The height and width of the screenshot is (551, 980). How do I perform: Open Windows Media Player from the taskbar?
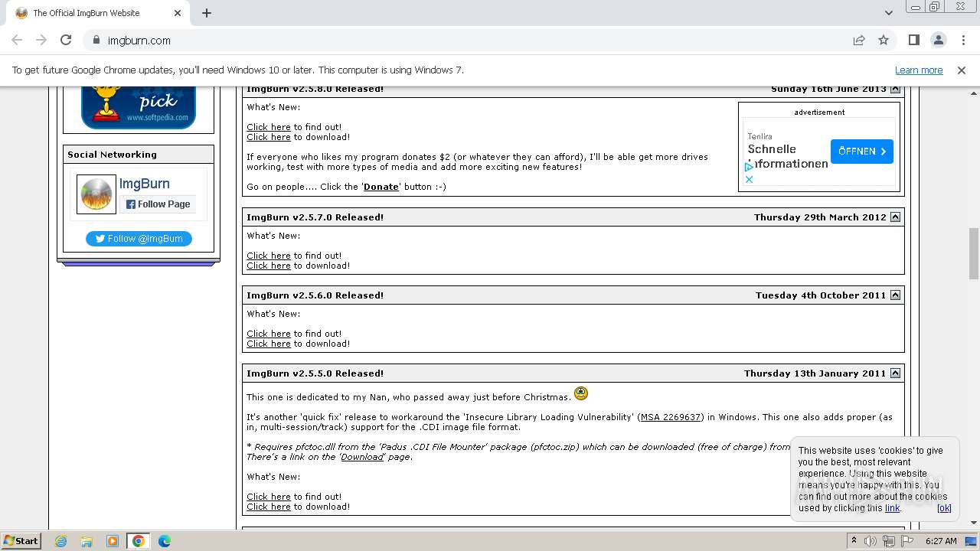[x=113, y=541]
